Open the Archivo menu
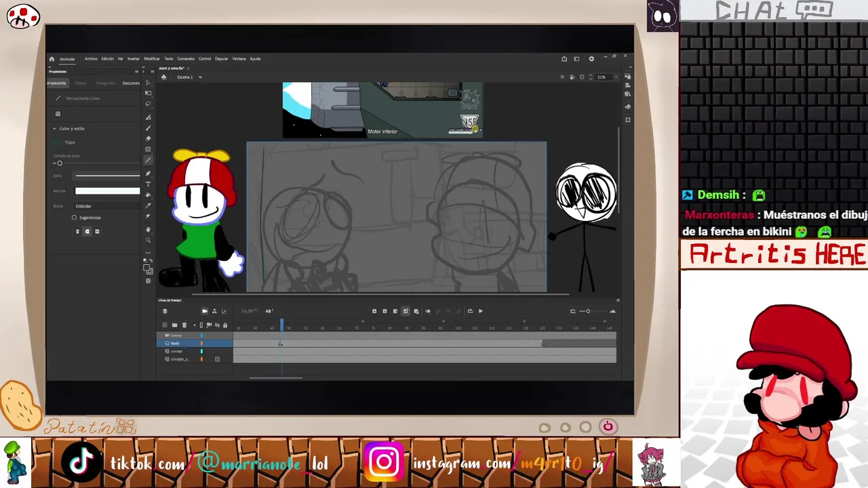 pos(91,59)
